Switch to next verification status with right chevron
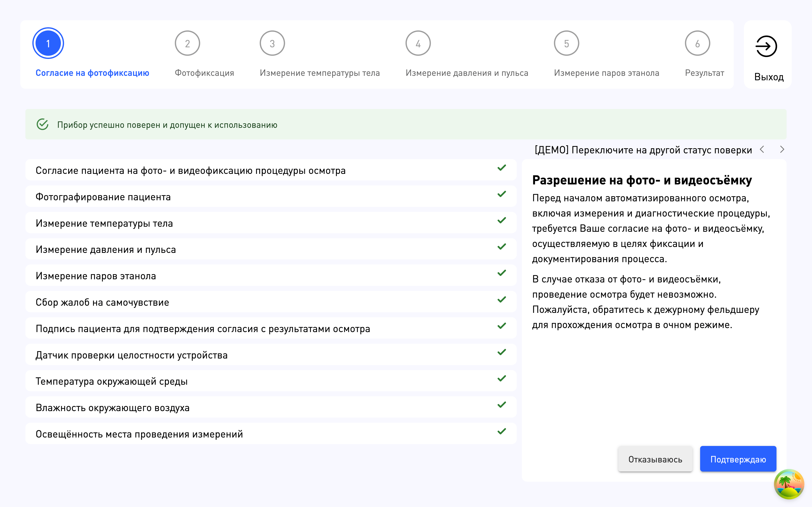The height and width of the screenshot is (507, 812). point(782,150)
